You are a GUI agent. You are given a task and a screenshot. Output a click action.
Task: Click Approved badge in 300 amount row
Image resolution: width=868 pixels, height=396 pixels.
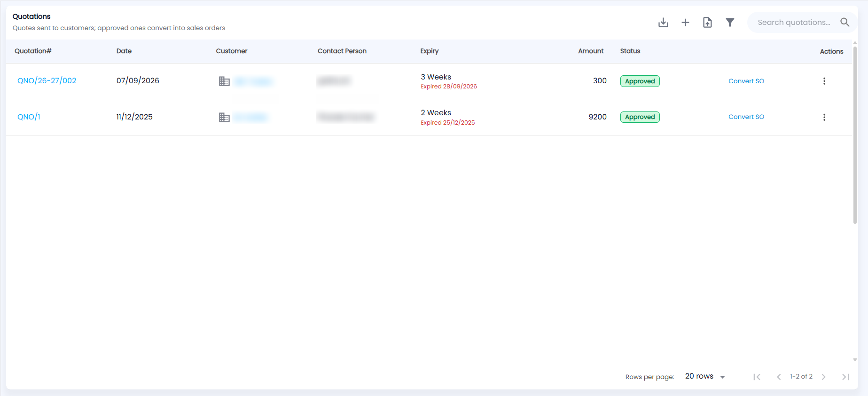(640, 81)
